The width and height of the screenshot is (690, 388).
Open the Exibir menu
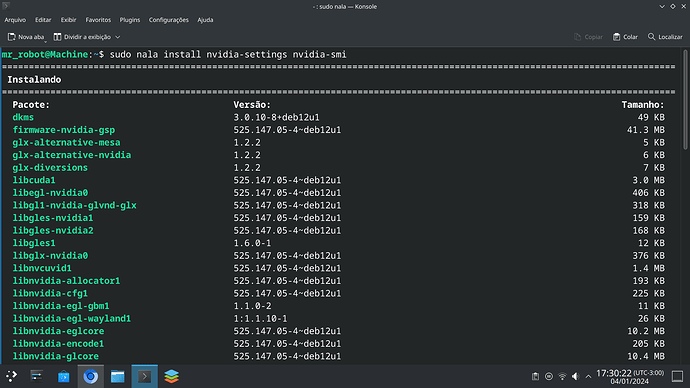pyautogui.click(x=68, y=20)
